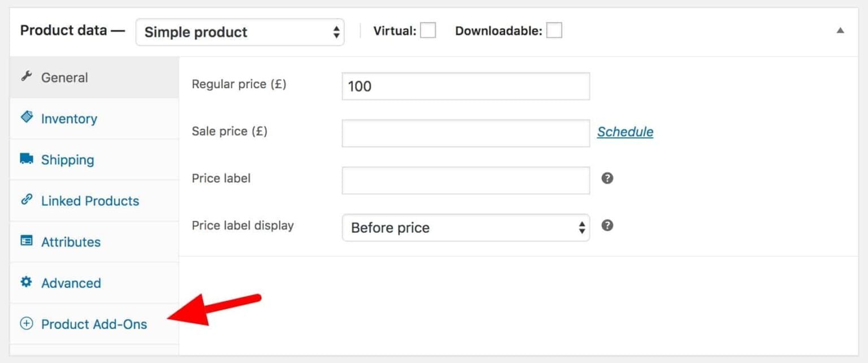This screenshot has height=363, width=868.
Task: Open the Product Add-Ons section
Action: click(94, 324)
